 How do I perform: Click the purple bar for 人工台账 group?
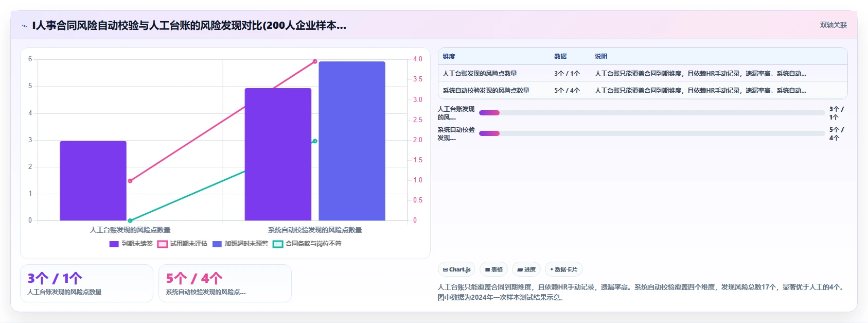pyautogui.click(x=93, y=181)
